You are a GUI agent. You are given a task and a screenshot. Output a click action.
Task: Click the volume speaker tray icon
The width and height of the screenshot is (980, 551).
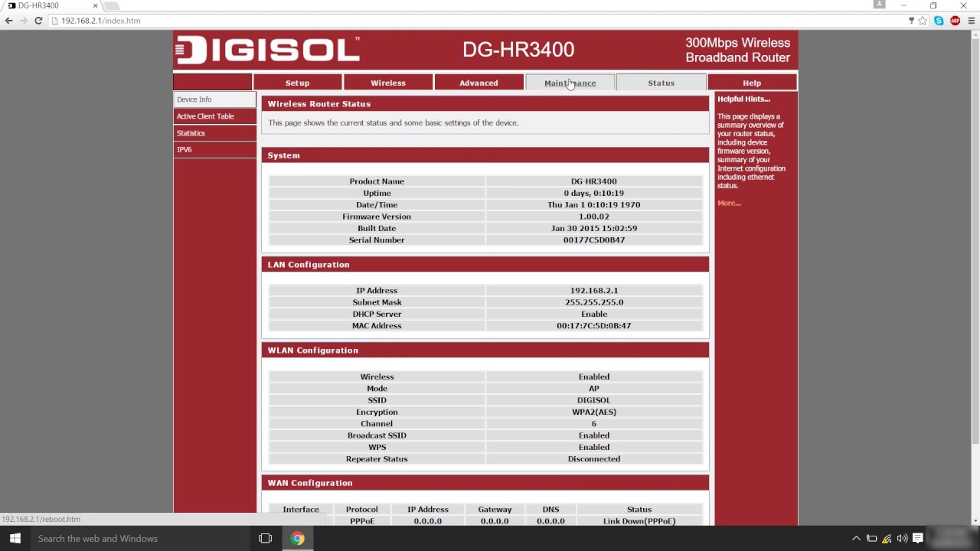[902, 539]
